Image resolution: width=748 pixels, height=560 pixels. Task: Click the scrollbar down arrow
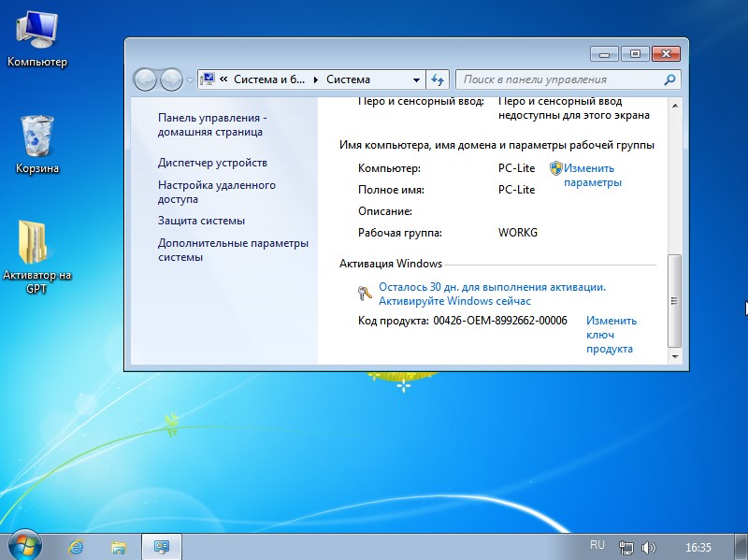point(674,356)
